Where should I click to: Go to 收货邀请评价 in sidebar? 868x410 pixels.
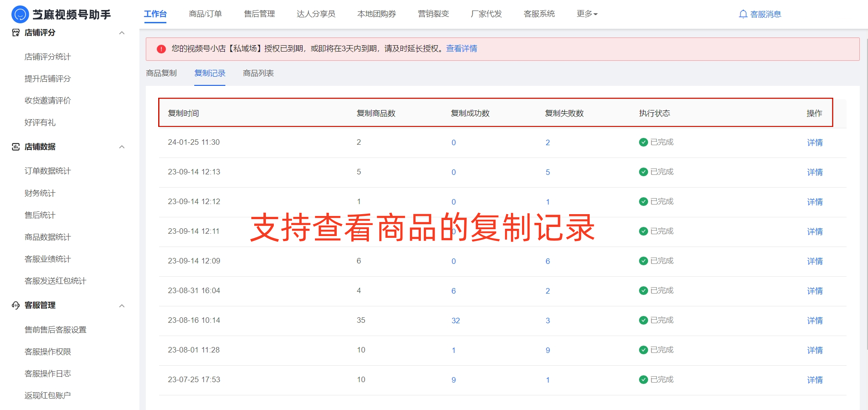tap(48, 100)
